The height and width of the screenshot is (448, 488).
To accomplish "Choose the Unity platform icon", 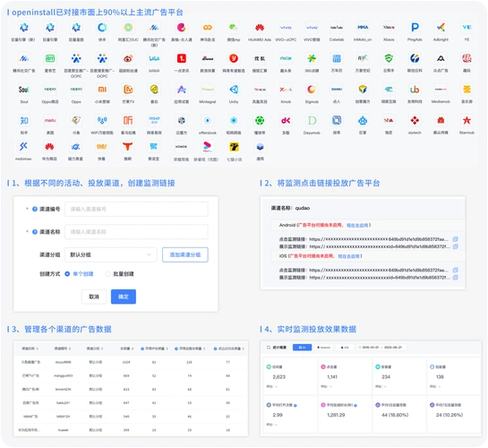I will 234,90.
